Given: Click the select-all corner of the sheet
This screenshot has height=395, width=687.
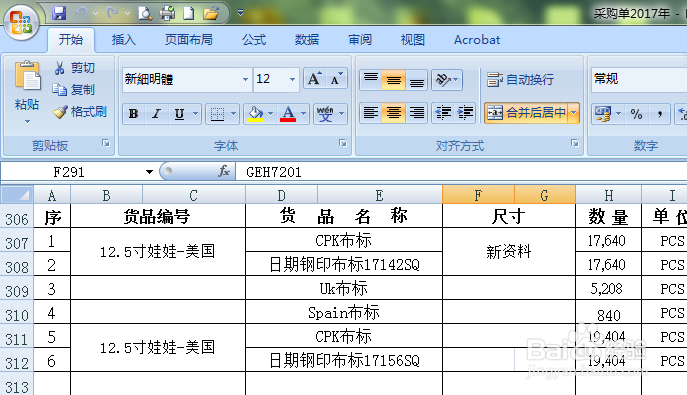Looking at the screenshot, I should [x=17, y=195].
